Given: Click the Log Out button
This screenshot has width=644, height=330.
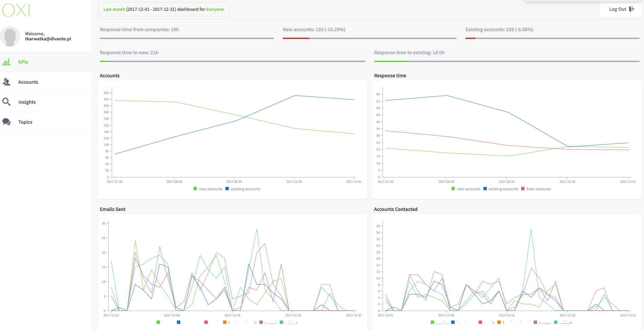Looking at the screenshot, I should [621, 9].
